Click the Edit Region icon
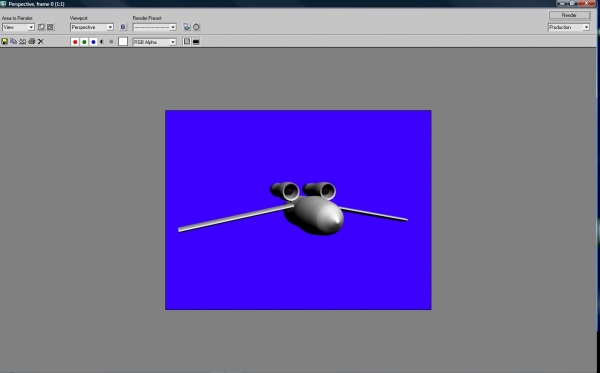This screenshot has width=600, height=373. click(x=41, y=27)
